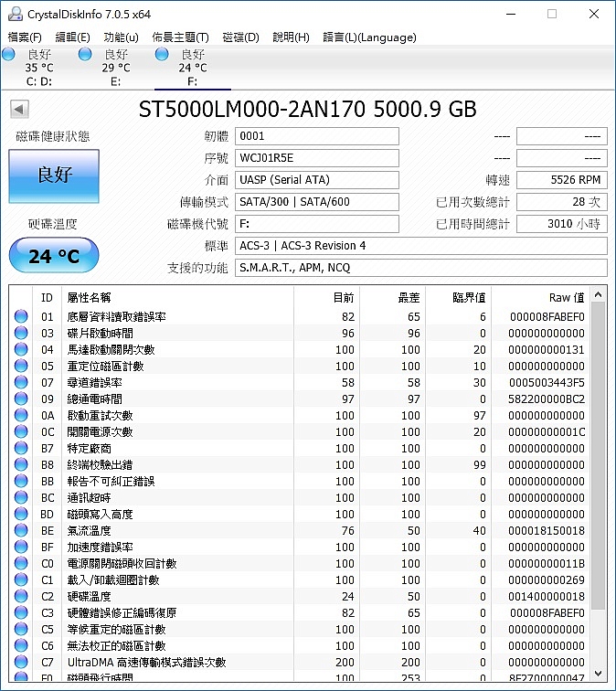Image resolution: width=616 pixels, height=691 pixels.
Task: Click raw value 582200000BC2
Action: pyautogui.click(x=547, y=399)
